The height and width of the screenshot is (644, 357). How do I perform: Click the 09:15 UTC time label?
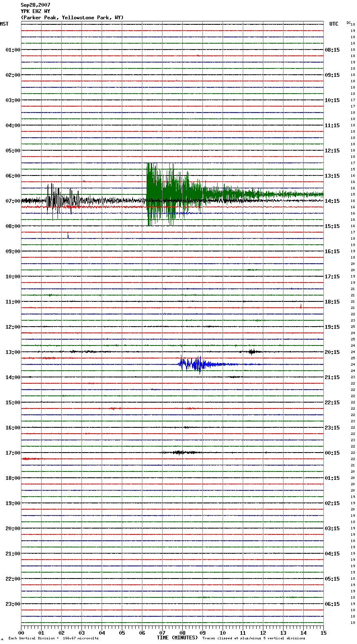(x=332, y=75)
